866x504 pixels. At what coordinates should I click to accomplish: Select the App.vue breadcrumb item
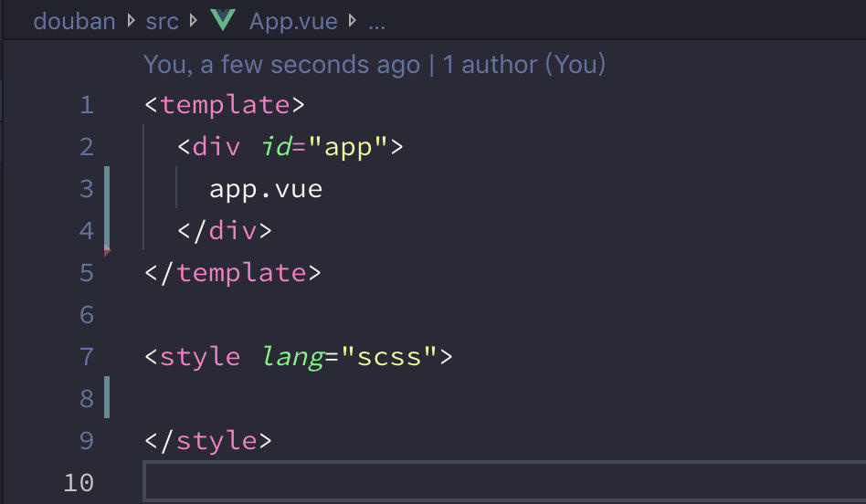[293, 22]
